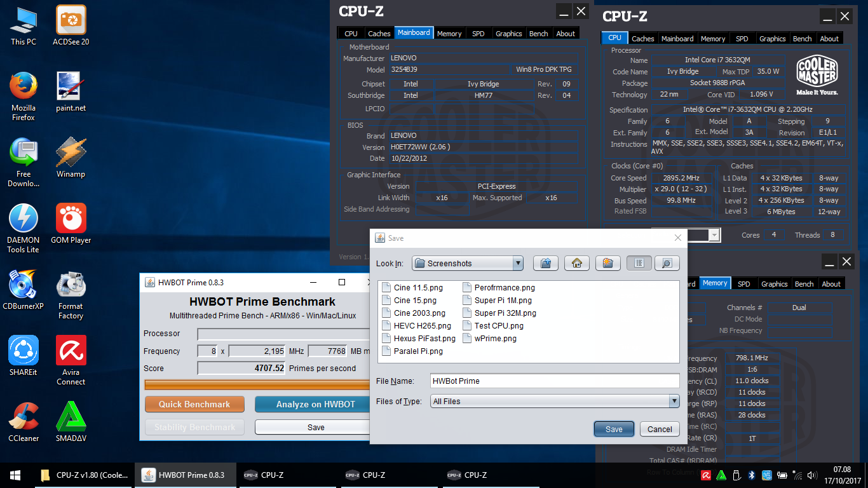The height and width of the screenshot is (488, 868).
Task: Launch CCleaner from desktop
Action: pos(24,422)
